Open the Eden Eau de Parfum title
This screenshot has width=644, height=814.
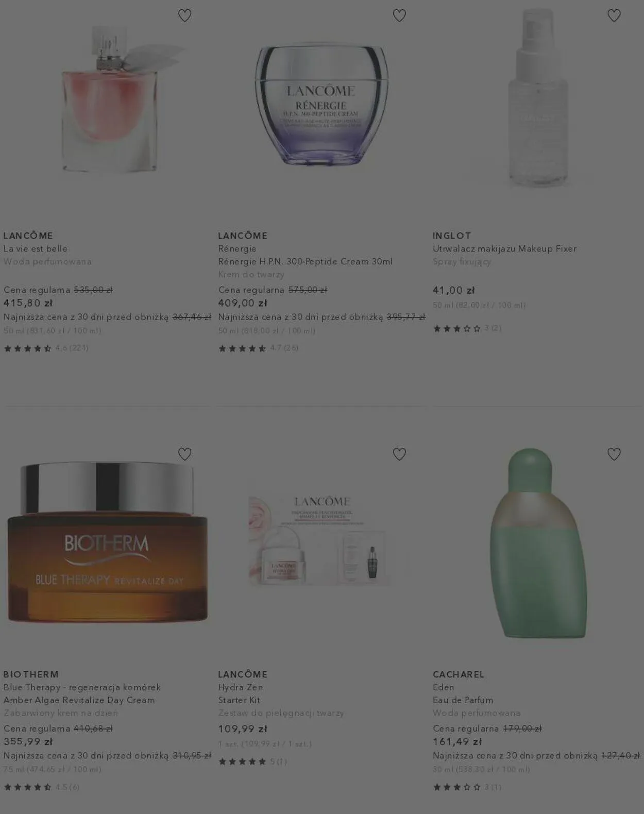[x=463, y=693]
